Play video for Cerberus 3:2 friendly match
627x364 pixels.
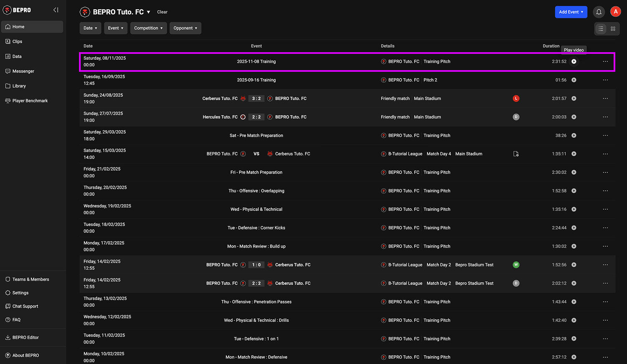[574, 99]
